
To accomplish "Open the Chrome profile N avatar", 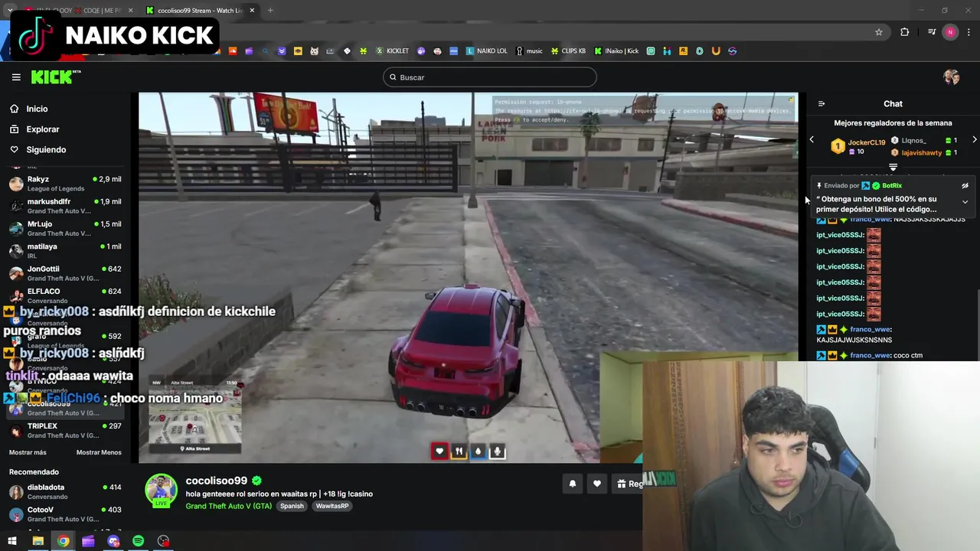I will coord(950,32).
